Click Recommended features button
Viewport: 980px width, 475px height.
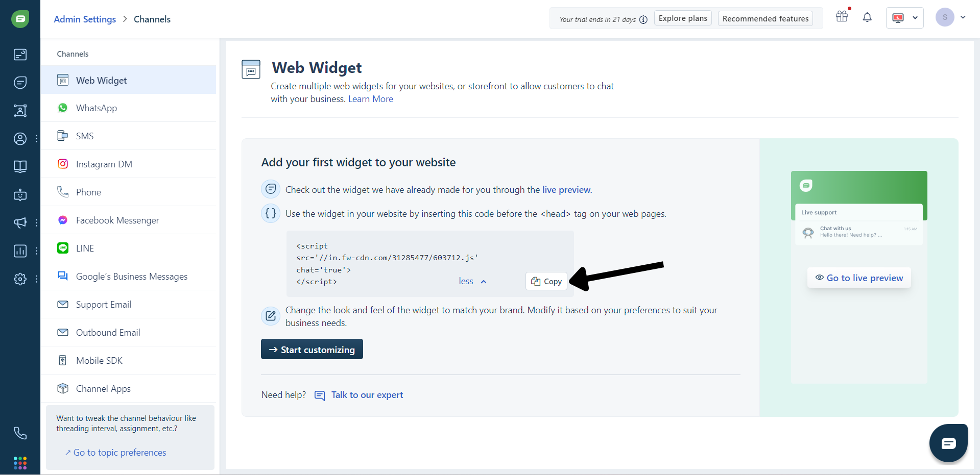[x=766, y=18]
